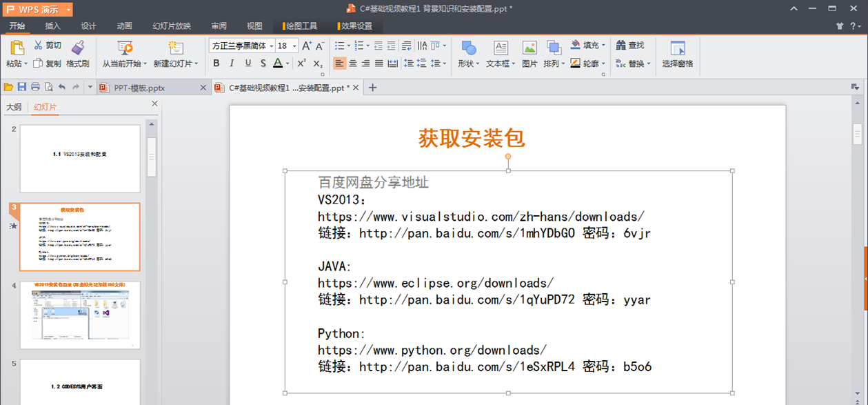This screenshot has width=868, height=405.
Task: Expand the bullet list dropdown arrow
Action: pyautogui.click(x=349, y=46)
